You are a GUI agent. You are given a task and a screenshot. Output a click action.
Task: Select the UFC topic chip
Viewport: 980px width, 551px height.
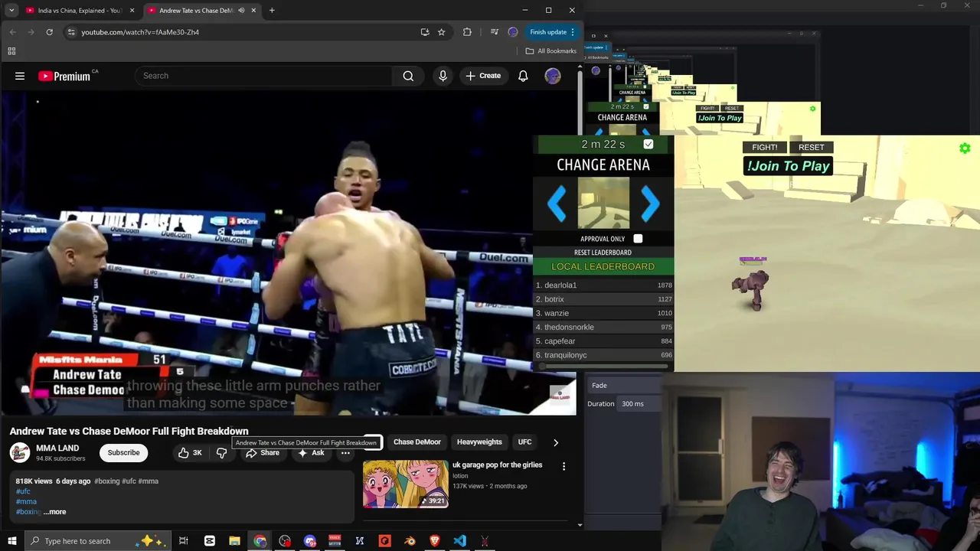524,442
